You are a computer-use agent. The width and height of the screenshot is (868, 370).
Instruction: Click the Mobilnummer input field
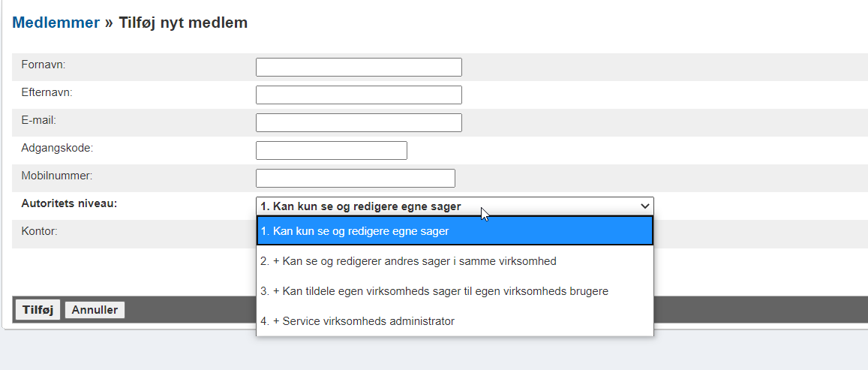click(x=355, y=179)
